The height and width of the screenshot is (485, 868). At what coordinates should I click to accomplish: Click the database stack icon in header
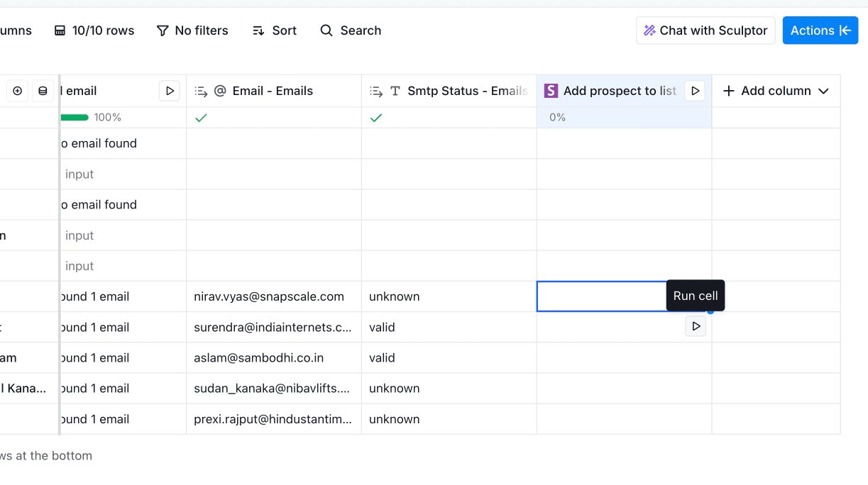click(43, 91)
